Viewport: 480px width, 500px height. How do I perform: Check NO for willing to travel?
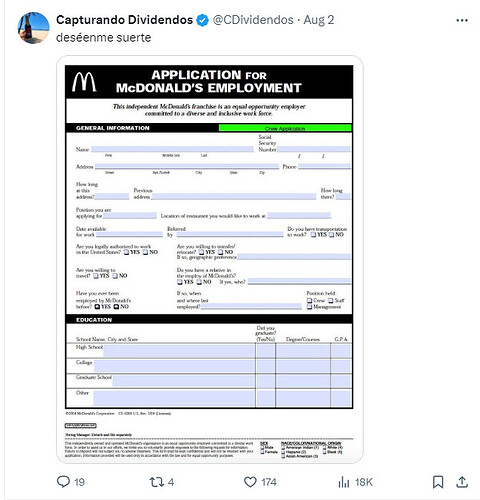point(115,276)
